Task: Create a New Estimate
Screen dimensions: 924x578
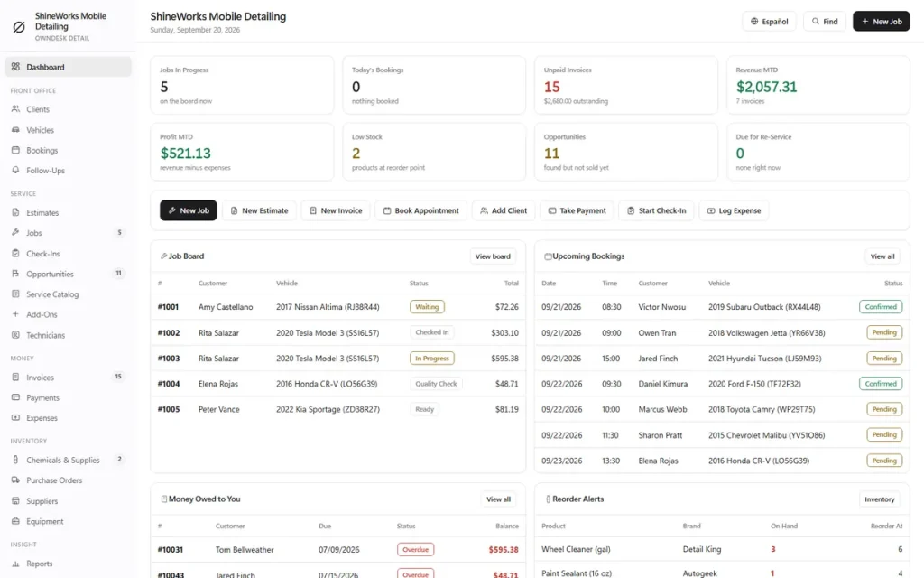Action: (x=259, y=210)
